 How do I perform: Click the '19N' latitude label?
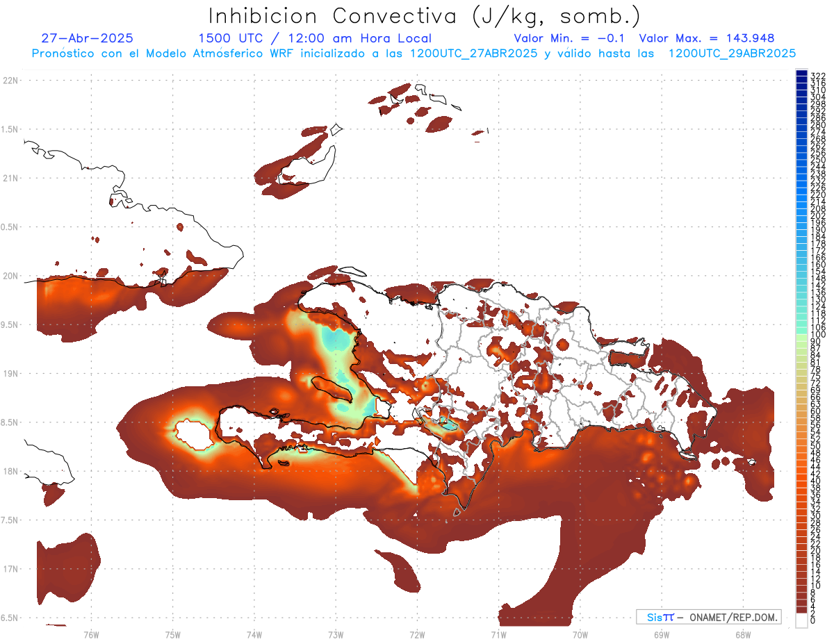click(x=10, y=373)
